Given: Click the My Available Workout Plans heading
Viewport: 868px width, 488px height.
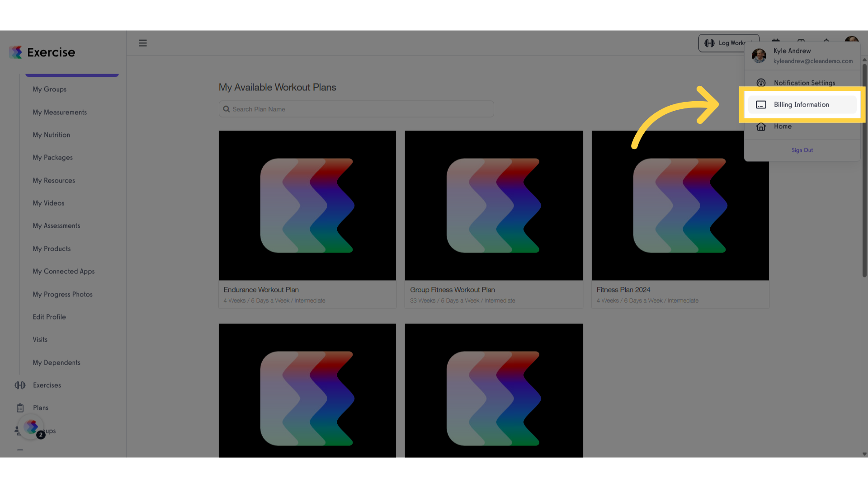Looking at the screenshot, I should coord(278,87).
